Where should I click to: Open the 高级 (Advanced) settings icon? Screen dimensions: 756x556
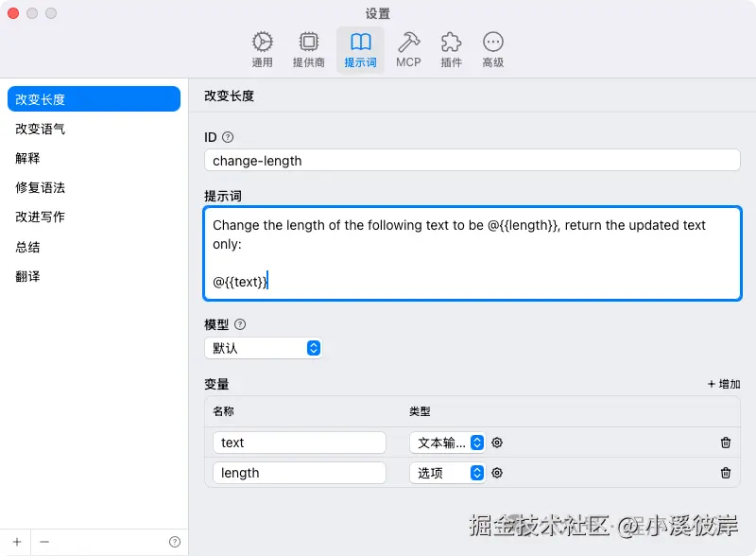[x=493, y=43]
